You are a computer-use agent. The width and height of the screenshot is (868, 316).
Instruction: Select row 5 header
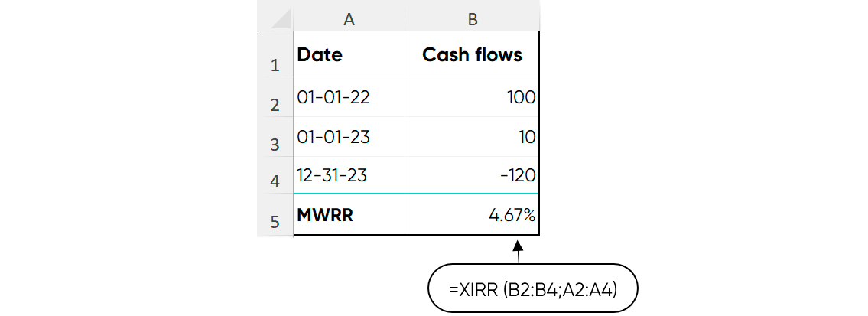275,214
